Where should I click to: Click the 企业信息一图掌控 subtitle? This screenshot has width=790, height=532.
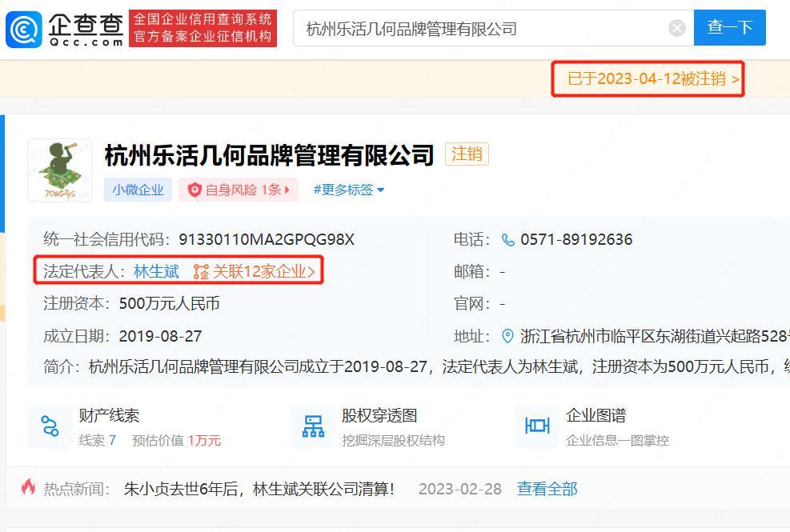tap(618, 441)
